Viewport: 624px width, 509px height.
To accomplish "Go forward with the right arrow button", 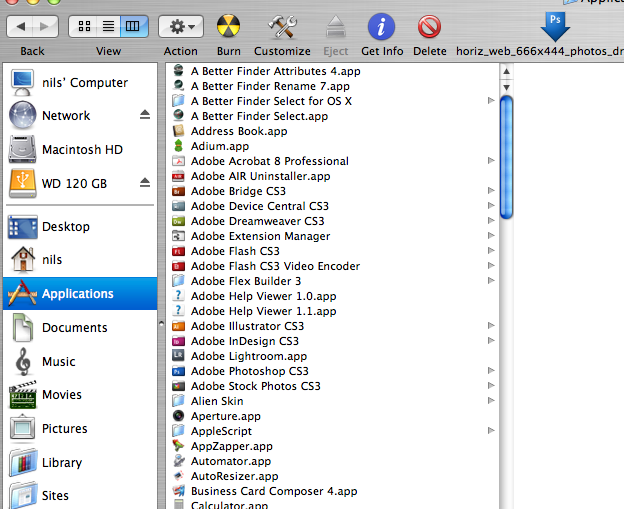I will [x=45, y=27].
